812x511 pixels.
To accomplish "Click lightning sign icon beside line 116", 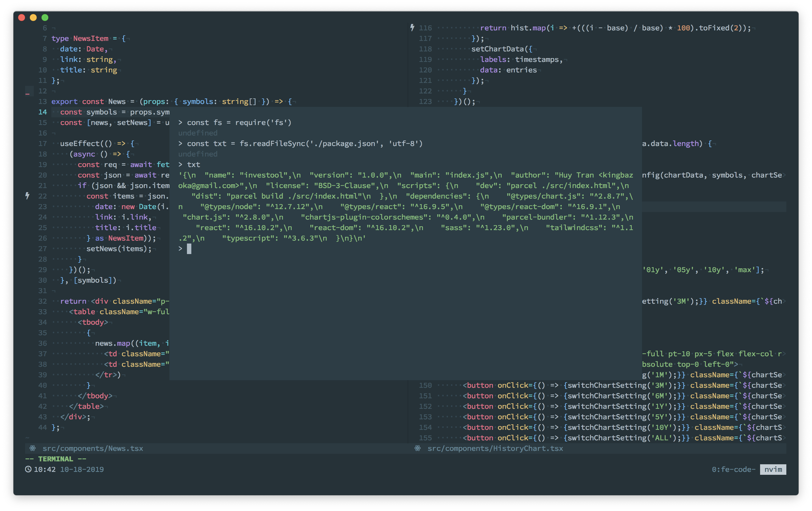I will [412, 28].
